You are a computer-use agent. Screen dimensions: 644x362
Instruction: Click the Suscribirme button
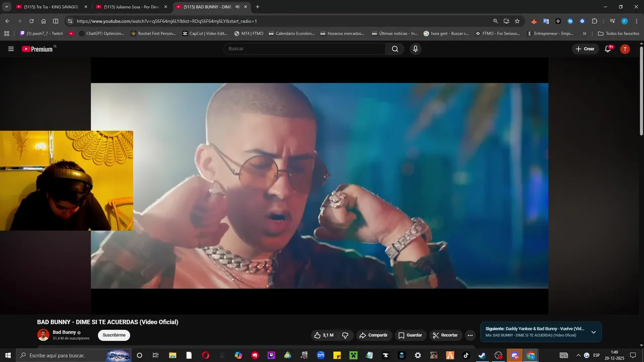pos(114,335)
